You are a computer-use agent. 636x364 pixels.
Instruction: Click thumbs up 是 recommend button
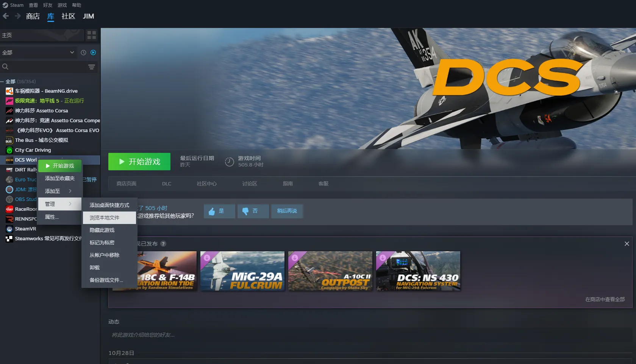[219, 211]
